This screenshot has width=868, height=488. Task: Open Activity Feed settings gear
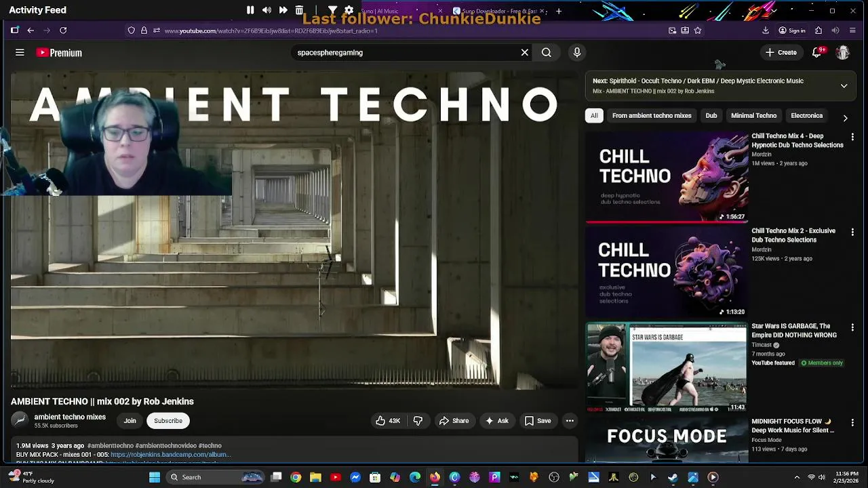349,10
